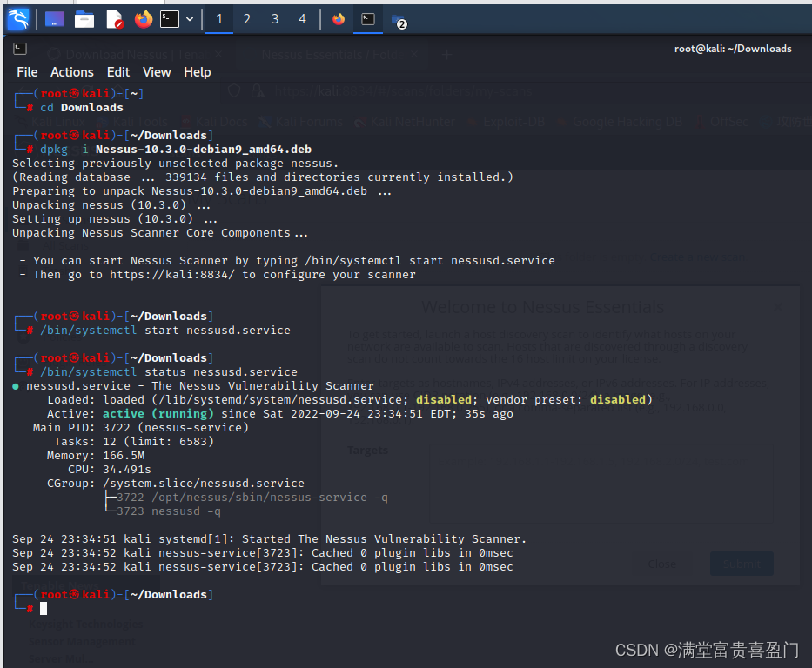Click the Submit button in background Nessus dialog
Image resolution: width=812 pixels, height=668 pixels.
pyautogui.click(x=742, y=564)
